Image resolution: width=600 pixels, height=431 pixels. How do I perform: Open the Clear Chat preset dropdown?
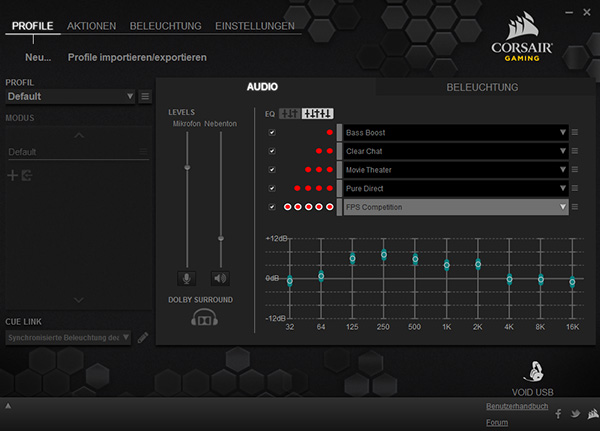point(456,151)
